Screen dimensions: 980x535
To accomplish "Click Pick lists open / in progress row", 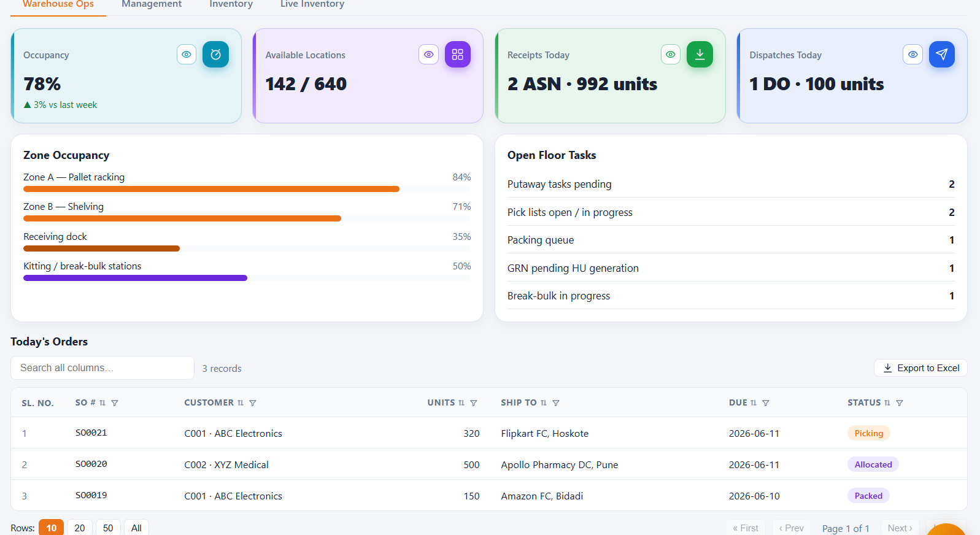I will click(731, 212).
